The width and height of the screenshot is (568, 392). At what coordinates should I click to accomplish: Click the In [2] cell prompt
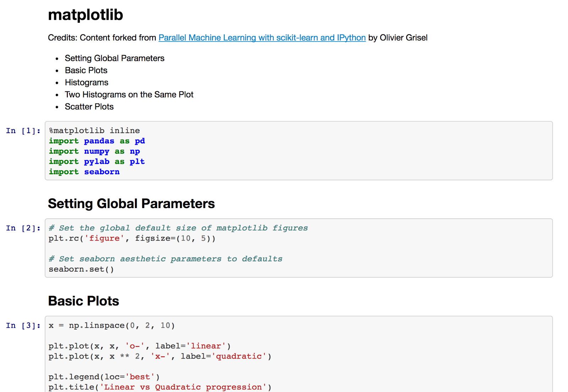pyautogui.click(x=23, y=228)
